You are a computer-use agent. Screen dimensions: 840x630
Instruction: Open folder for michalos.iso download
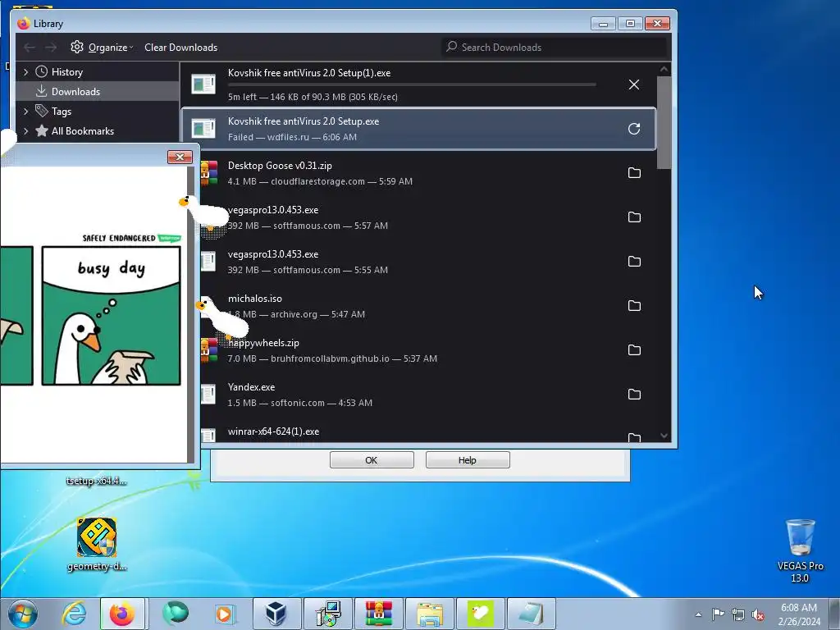[x=634, y=305]
